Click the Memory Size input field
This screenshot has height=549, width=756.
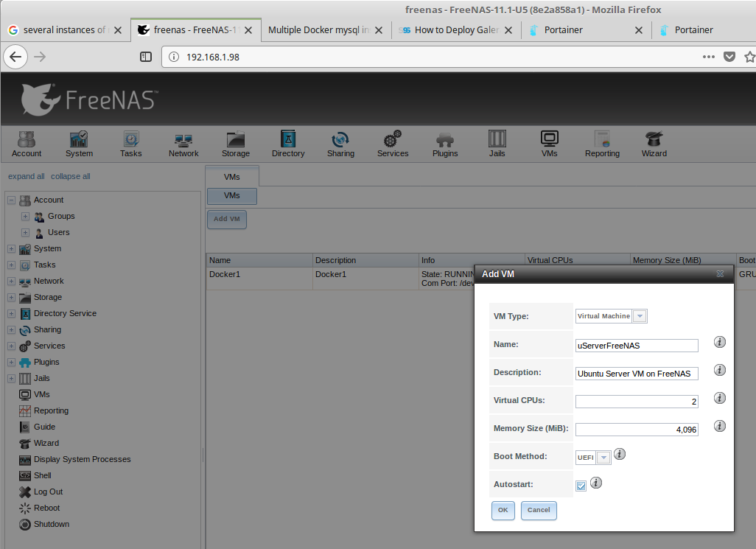click(637, 430)
